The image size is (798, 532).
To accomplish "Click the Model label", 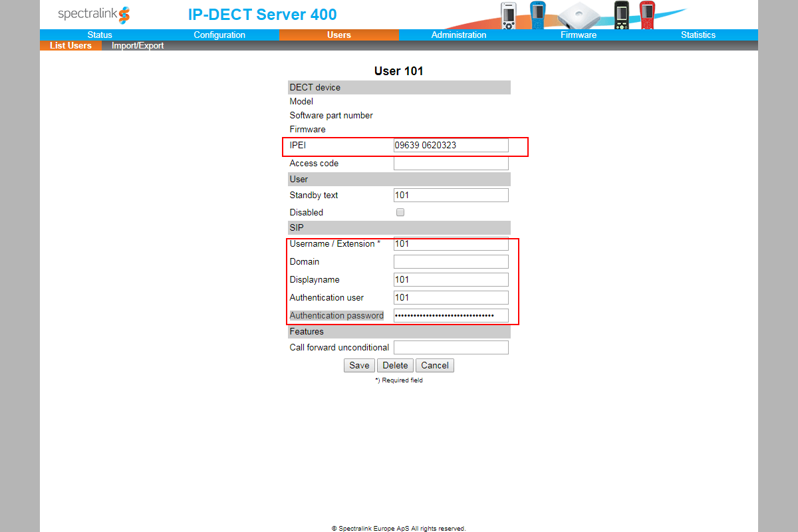I will [x=301, y=102].
